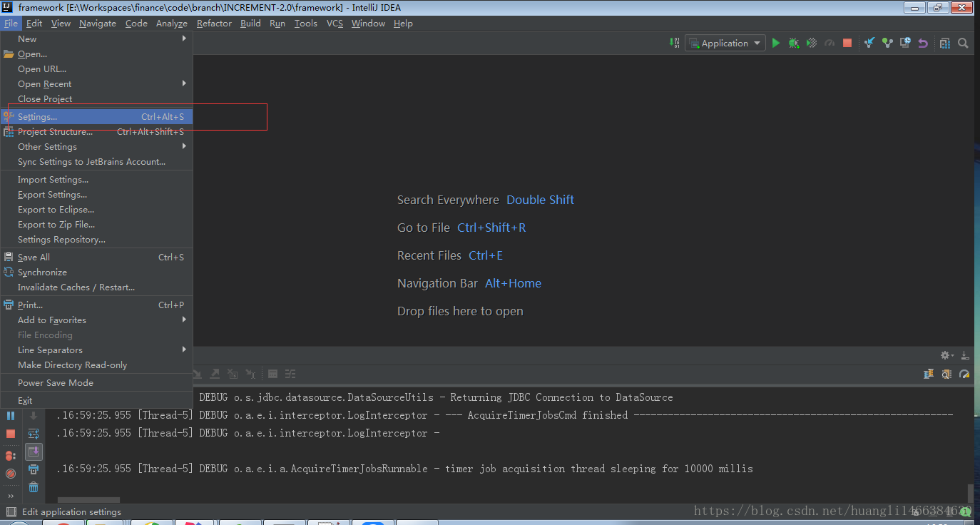Choose Export to Eclipse... item
This screenshot has width=980, height=525.
pos(96,209)
